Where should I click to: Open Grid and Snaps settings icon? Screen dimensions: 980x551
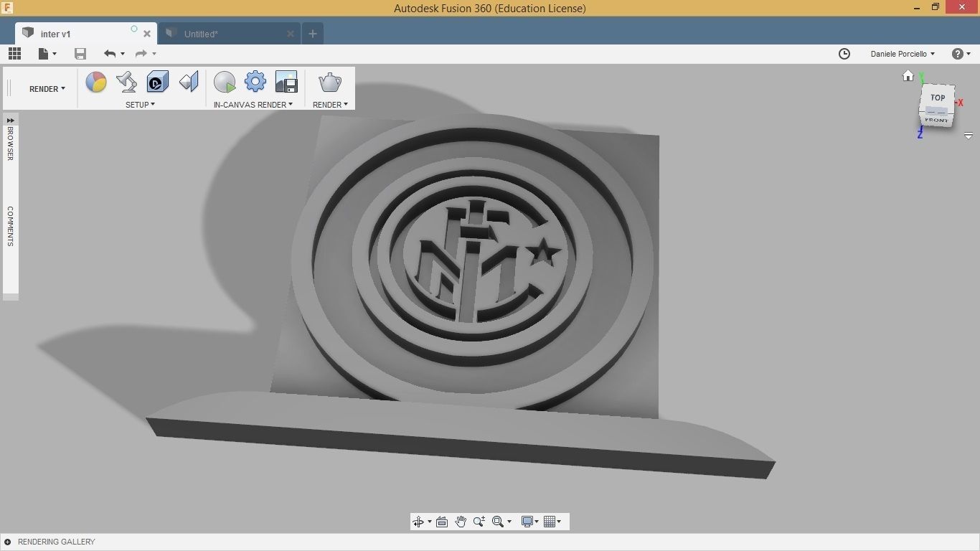click(x=550, y=522)
